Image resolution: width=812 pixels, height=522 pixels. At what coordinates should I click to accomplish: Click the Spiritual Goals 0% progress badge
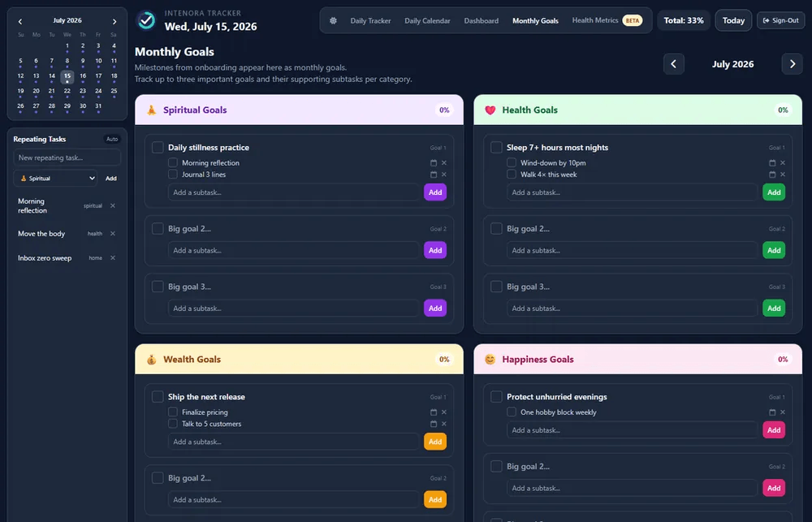tap(444, 110)
